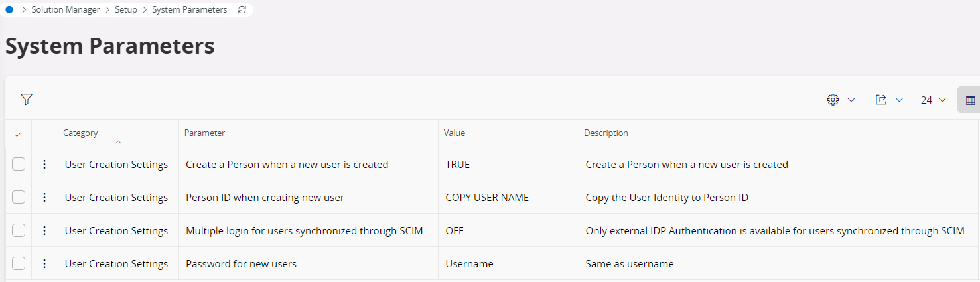Viewport: 980px width, 282px height.
Task: Open row menu for Person ID parameter
Action: coord(44,198)
